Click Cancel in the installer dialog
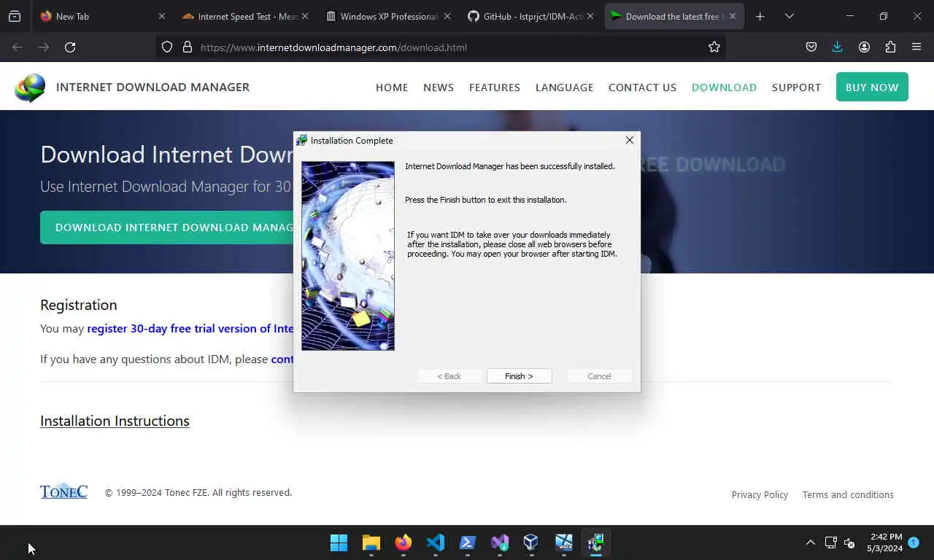 pos(599,376)
